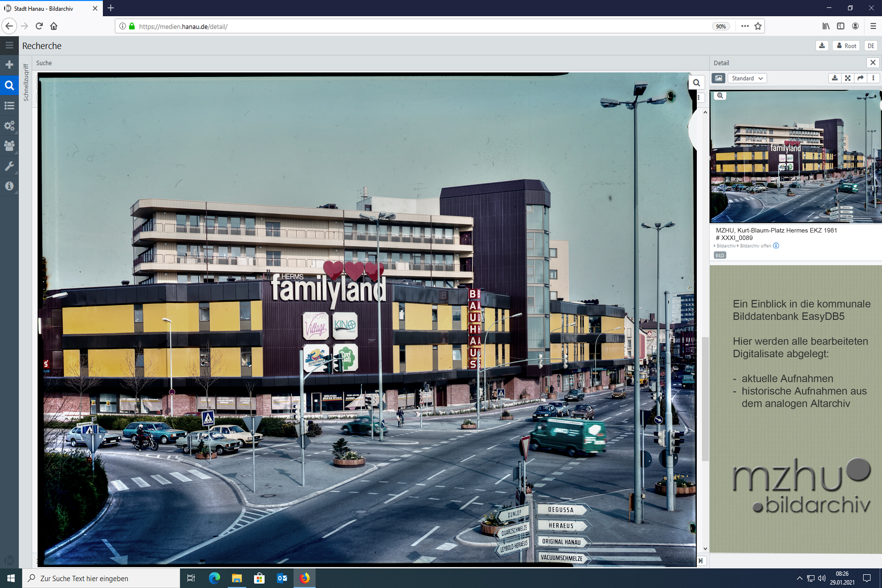Click zoom magnifier on detail thumbnail
This screenshot has height=588, width=882.
tap(720, 96)
